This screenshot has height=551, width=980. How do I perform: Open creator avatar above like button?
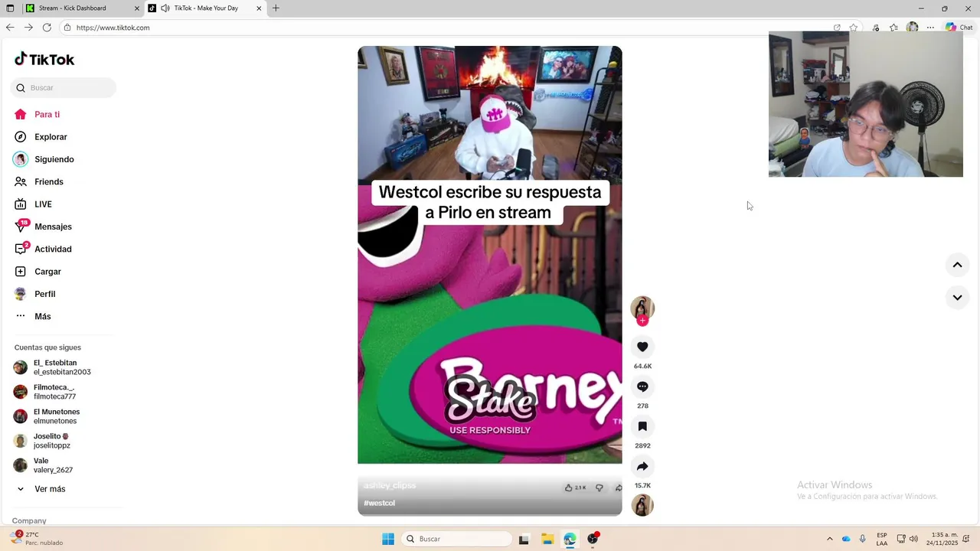642,307
